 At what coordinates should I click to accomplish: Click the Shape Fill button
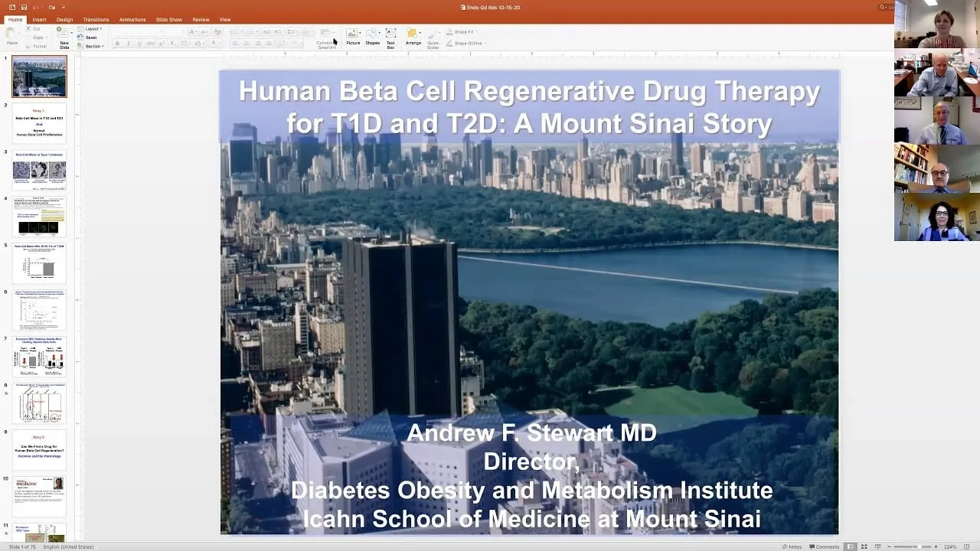461,32
